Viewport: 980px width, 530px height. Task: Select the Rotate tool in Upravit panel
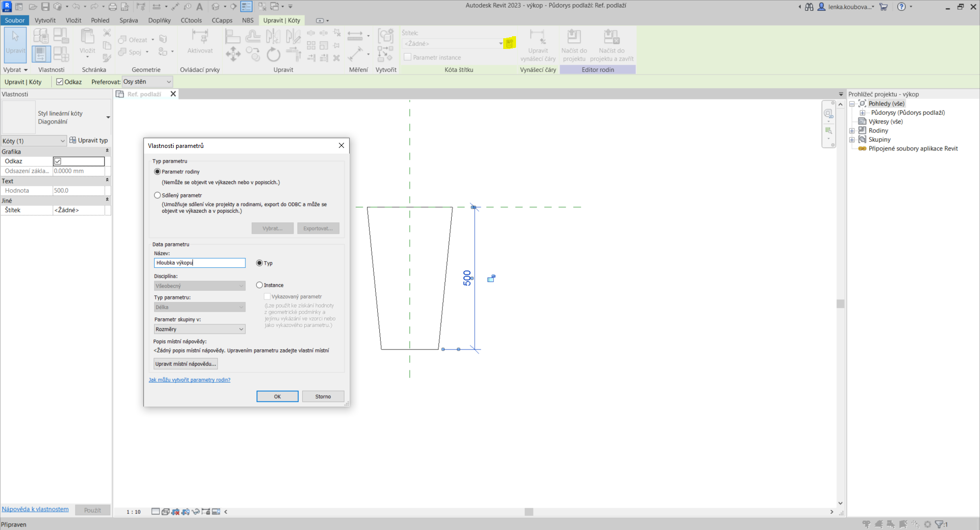pyautogui.click(x=274, y=54)
